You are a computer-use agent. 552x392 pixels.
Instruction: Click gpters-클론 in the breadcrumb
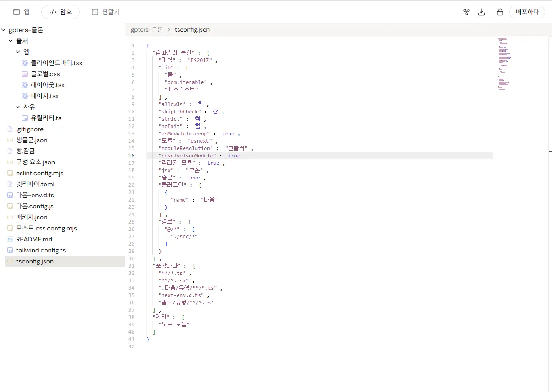[x=146, y=30]
